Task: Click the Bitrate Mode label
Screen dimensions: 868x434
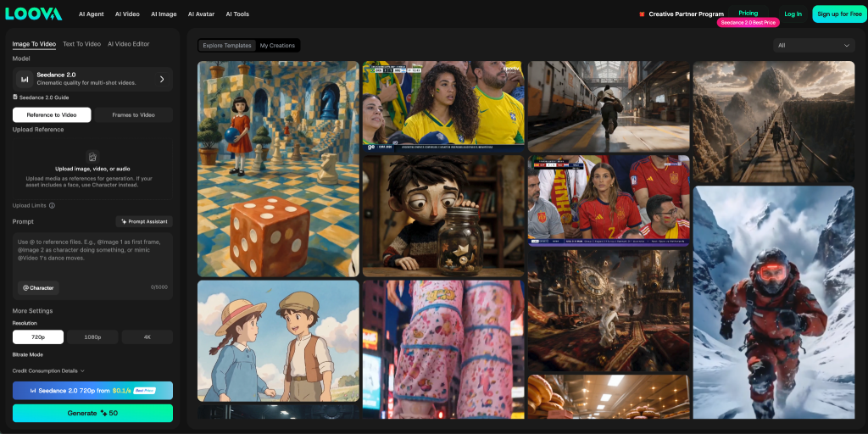Action: click(x=28, y=355)
